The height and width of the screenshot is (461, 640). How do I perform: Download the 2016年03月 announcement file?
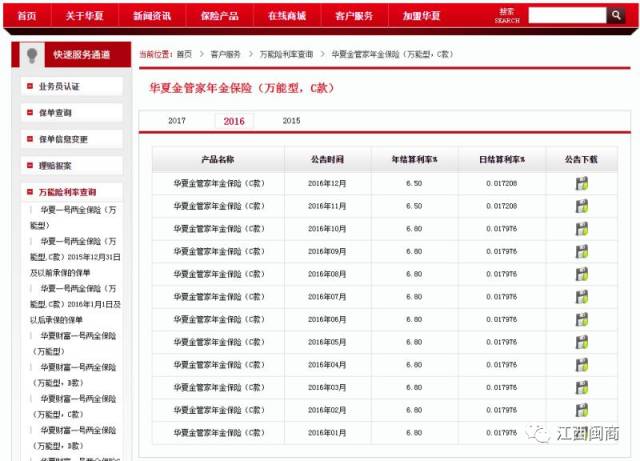pyautogui.click(x=582, y=388)
